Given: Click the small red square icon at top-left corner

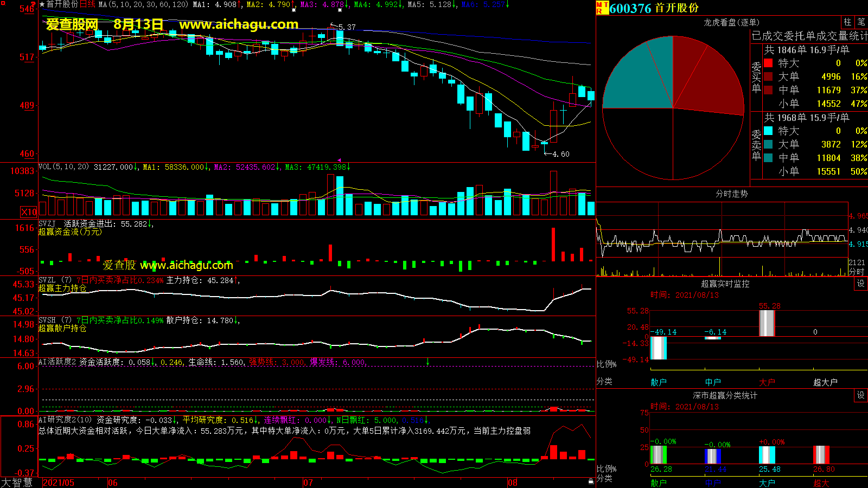Looking at the screenshot, I should [x=3, y=4].
